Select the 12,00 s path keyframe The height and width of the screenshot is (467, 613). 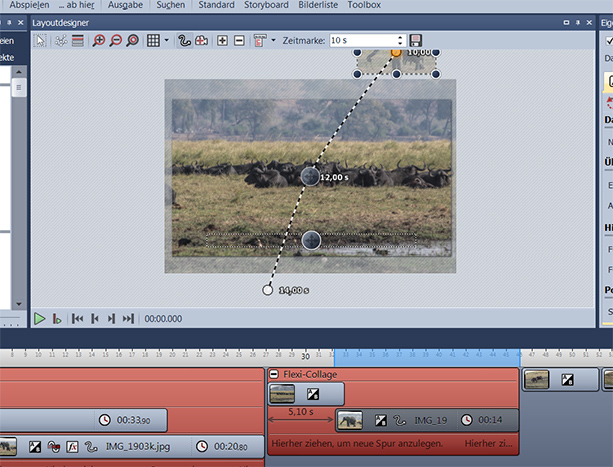311,176
